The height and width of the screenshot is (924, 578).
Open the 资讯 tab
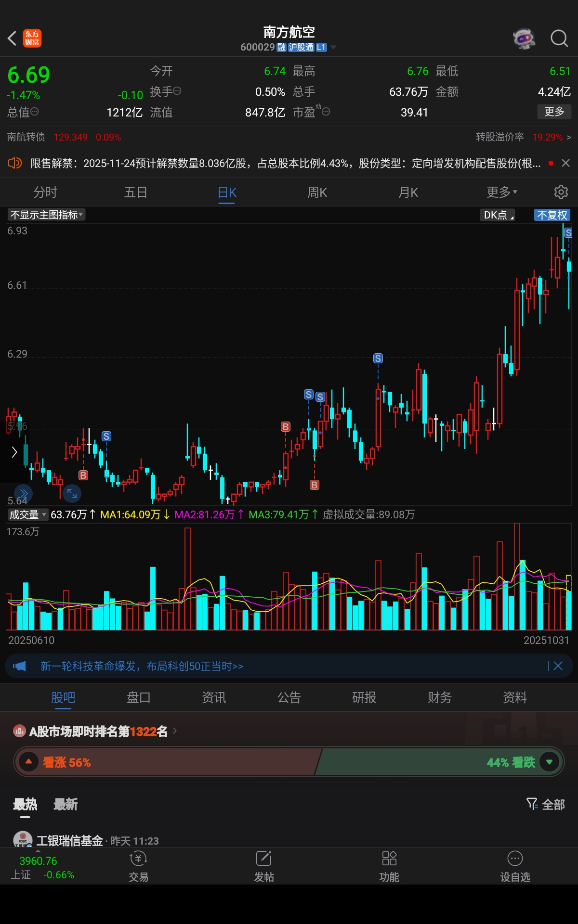214,697
